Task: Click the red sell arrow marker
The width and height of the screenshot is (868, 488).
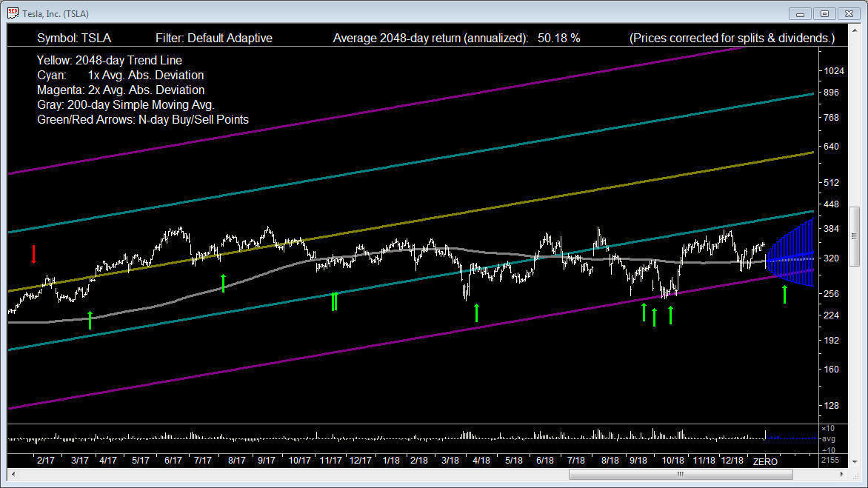Action: click(34, 254)
